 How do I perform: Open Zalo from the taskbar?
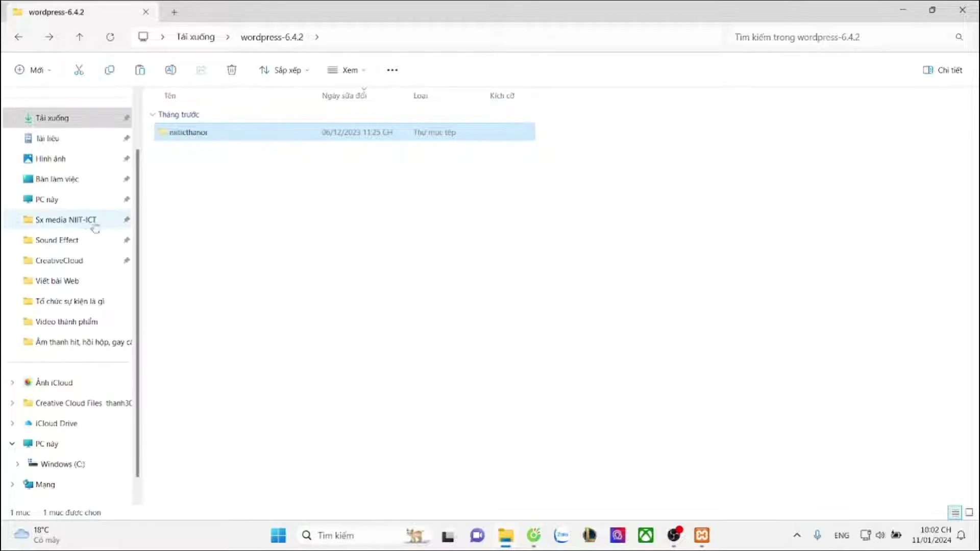[x=562, y=535]
